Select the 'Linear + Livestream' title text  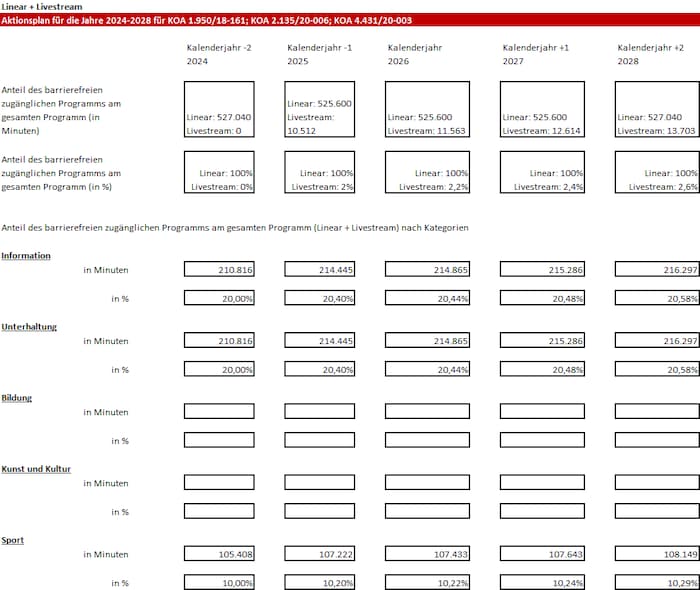pos(42,6)
